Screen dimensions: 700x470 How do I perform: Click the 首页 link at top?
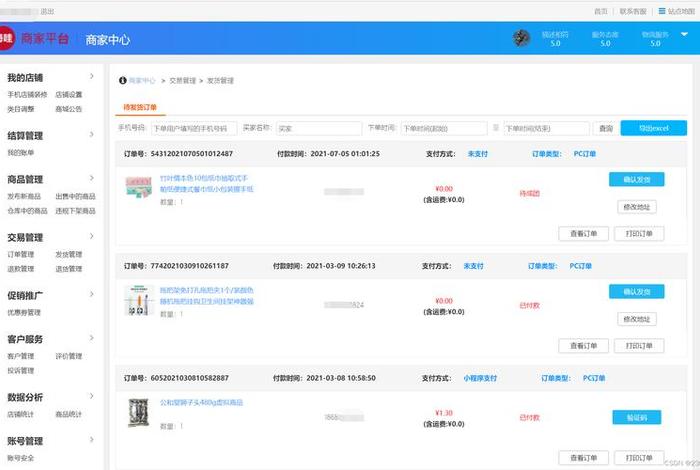(601, 11)
